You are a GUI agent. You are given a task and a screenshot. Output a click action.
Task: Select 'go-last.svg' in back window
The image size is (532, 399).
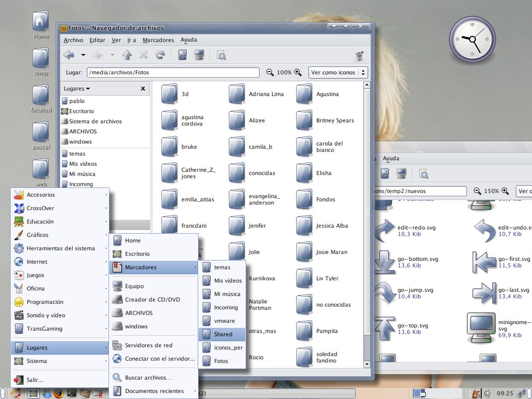(x=502, y=293)
